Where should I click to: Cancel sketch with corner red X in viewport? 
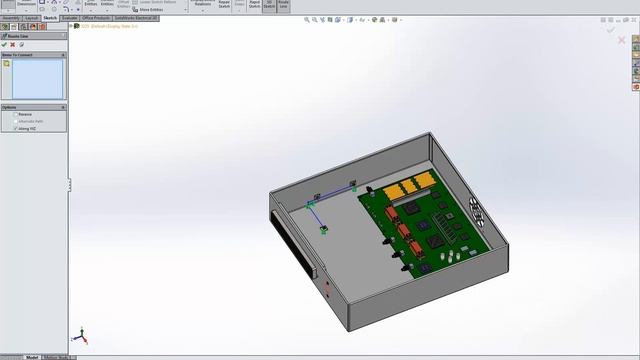coord(622,40)
